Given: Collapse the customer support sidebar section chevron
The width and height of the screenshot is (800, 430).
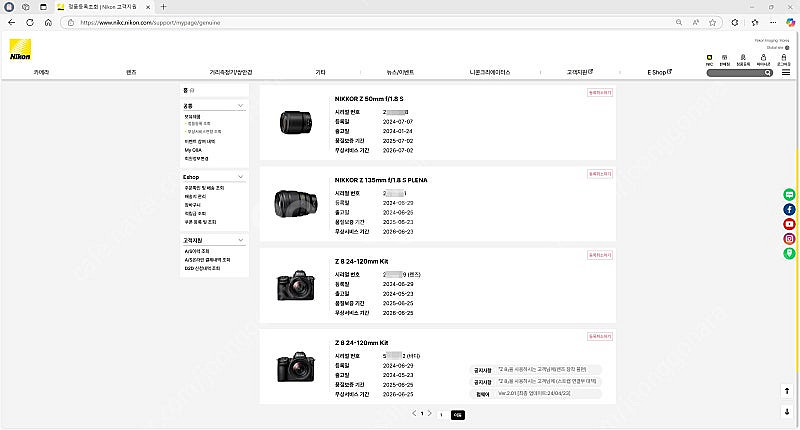Looking at the screenshot, I should click(x=240, y=240).
